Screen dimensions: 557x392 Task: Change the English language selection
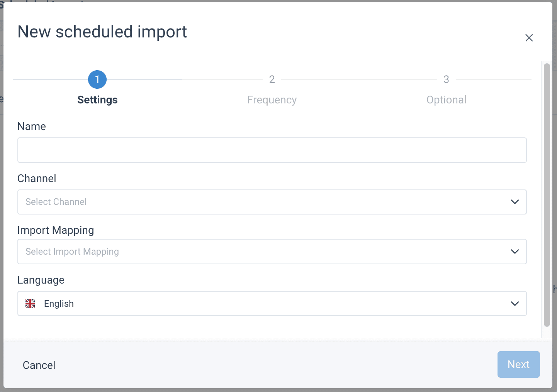coord(263,304)
